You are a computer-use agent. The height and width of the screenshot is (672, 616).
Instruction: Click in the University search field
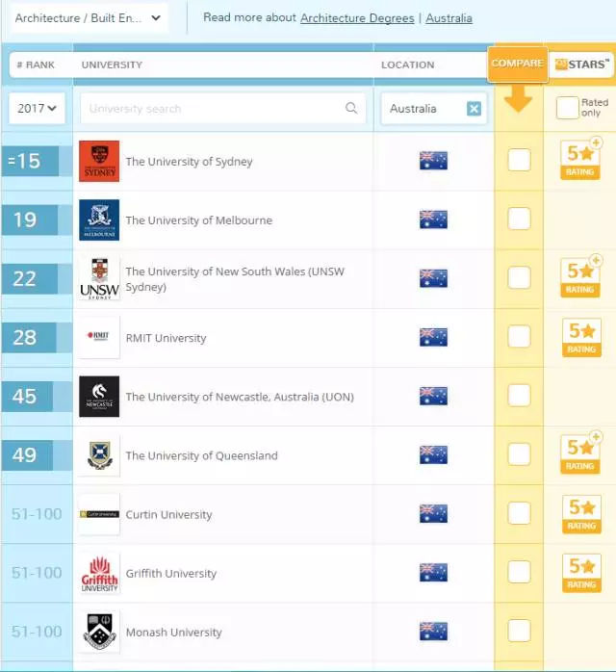point(223,109)
